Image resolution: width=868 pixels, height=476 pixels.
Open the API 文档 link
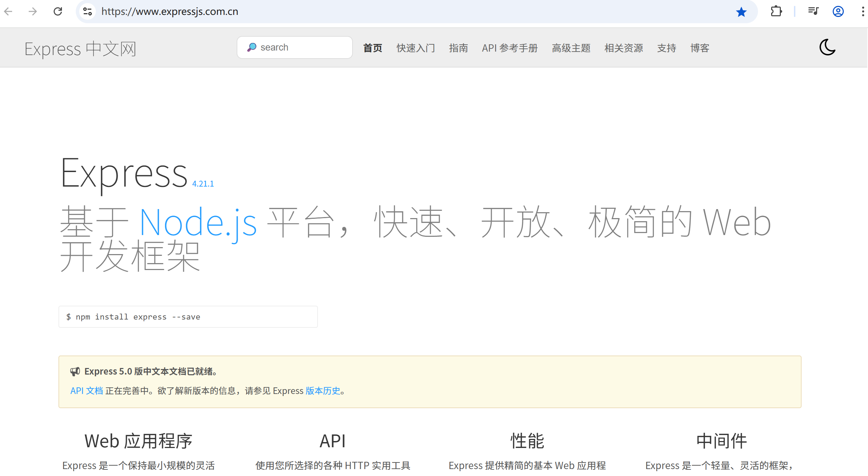pos(86,391)
